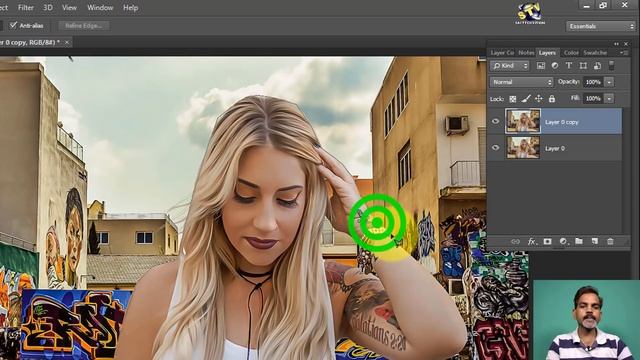Filter for type layers (T icon)

[x=569, y=66]
